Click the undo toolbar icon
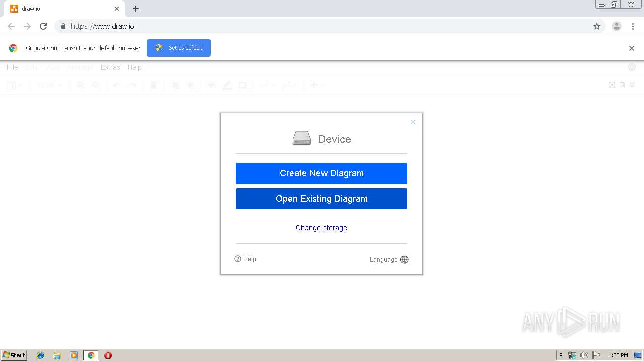The width and height of the screenshot is (644, 362). click(117, 85)
